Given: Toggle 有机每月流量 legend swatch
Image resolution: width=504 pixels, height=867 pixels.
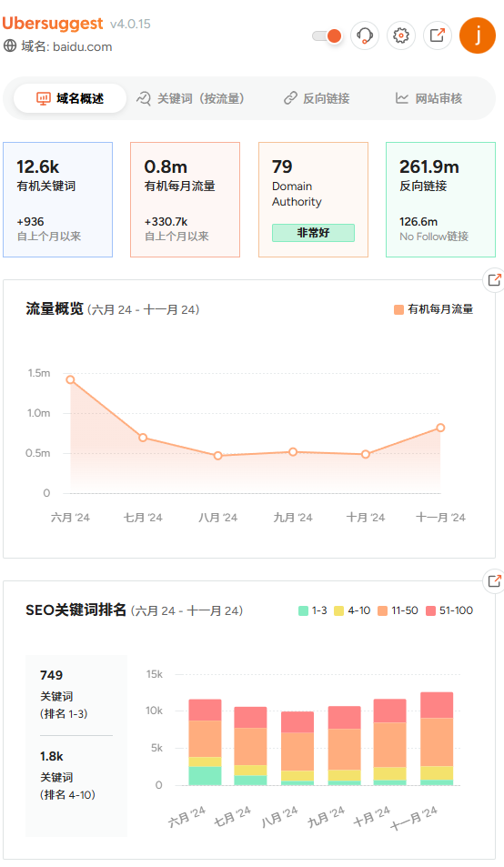Looking at the screenshot, I should click(399, 309).
